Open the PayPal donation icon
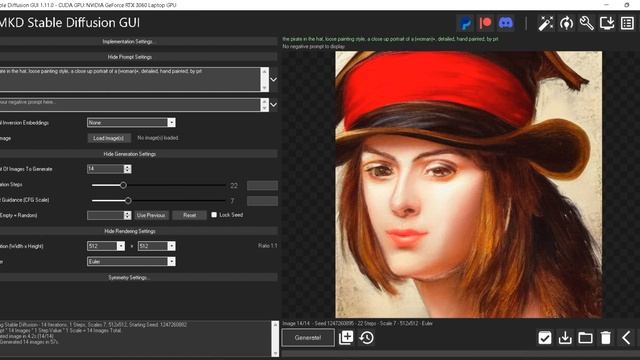 click(466, 23)
